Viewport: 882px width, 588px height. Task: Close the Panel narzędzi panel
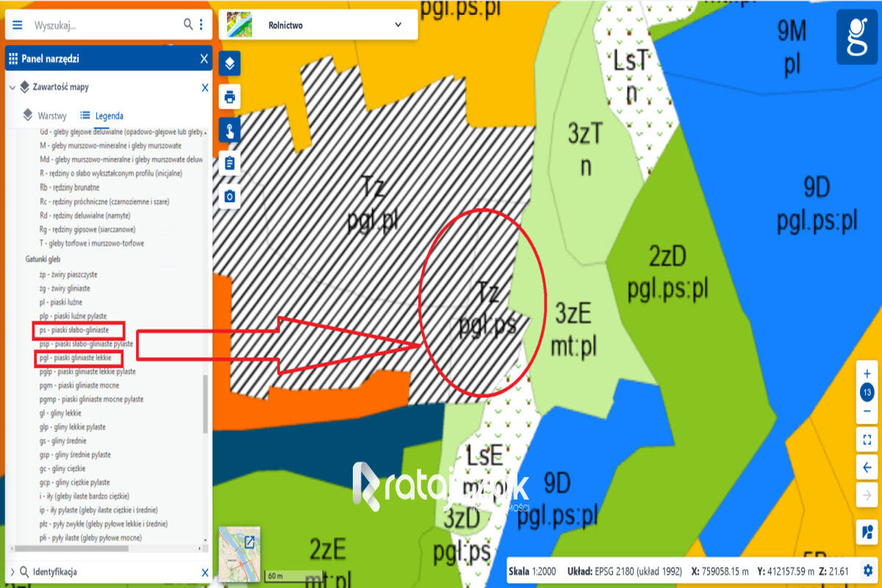pos(204,59)
